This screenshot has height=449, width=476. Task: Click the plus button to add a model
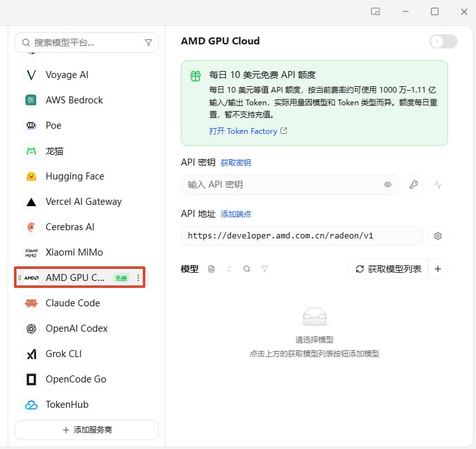click(438, 269)
